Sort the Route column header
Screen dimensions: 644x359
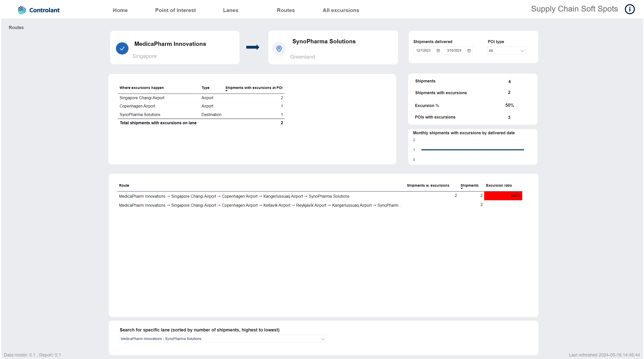[124, 185]
